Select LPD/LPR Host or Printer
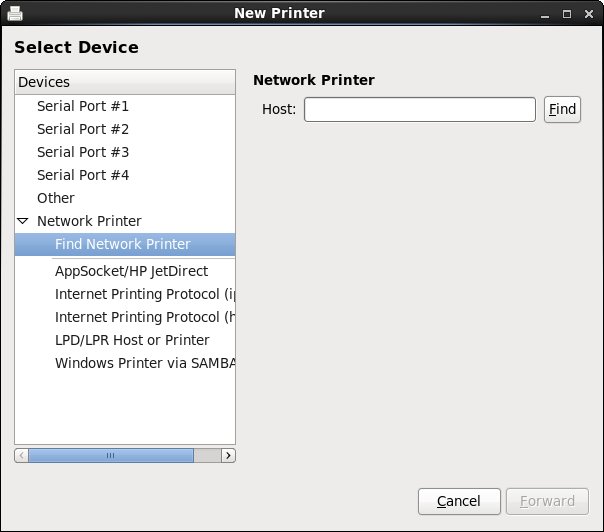This screenshot has height=532, width=604. pyautogui.click(x=132, y=340)
